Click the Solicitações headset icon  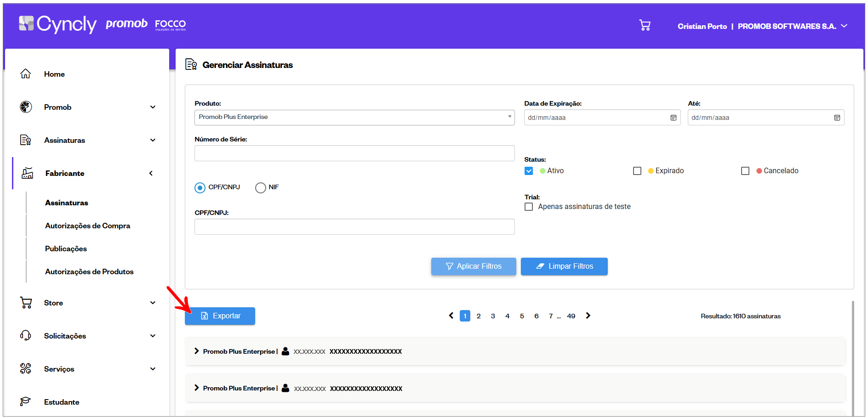point(26,336)
